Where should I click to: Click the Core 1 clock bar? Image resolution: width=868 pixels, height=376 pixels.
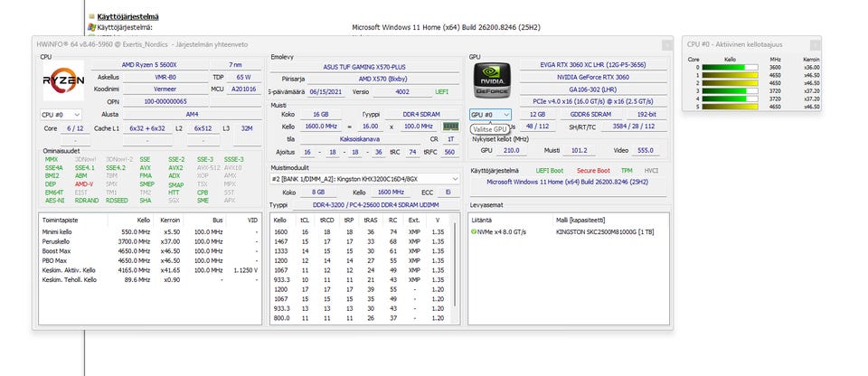tap(730, 75)
